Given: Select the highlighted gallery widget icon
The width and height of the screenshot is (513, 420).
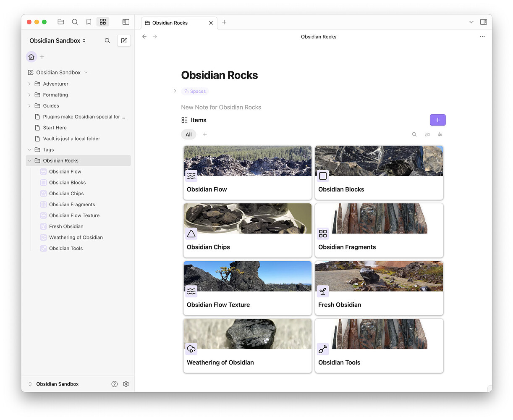Looking at the screenshot, I should (x=103, y=21).
